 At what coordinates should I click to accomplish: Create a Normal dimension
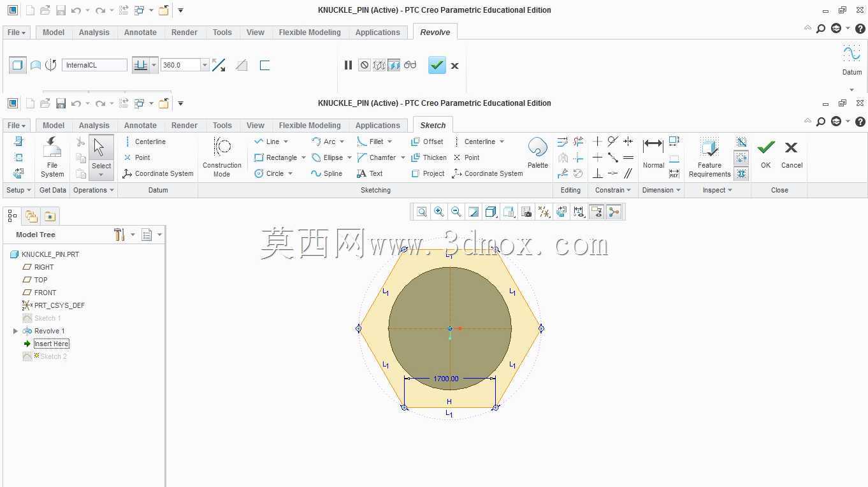653,153
